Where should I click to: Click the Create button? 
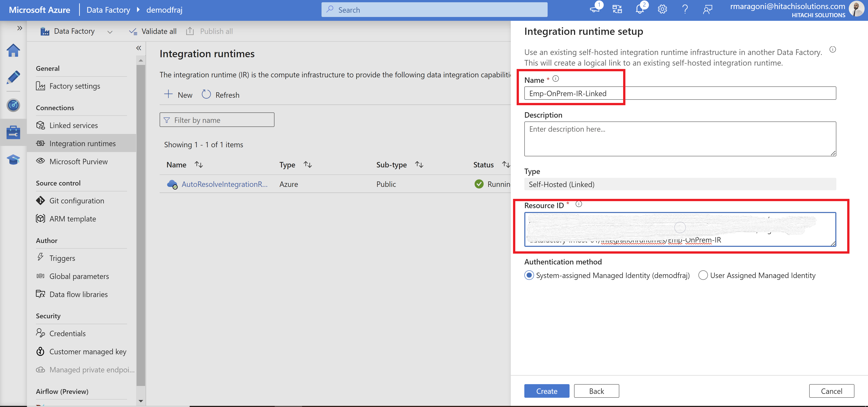(546, 391)
